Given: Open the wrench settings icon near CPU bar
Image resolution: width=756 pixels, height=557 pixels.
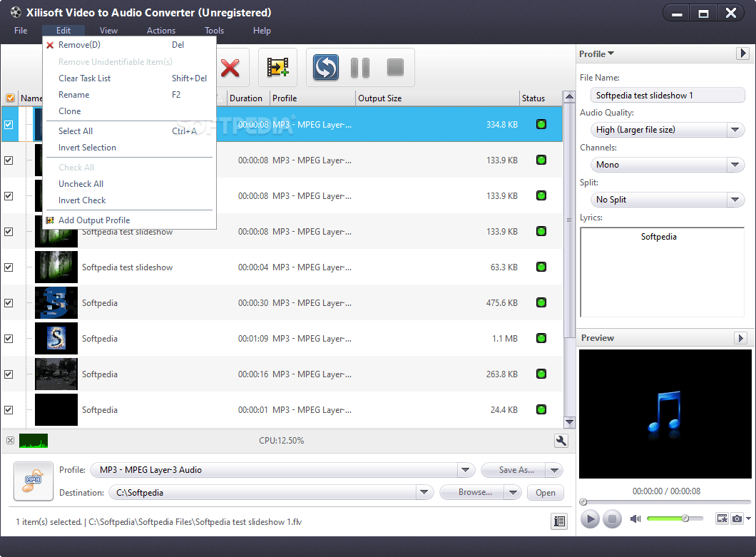Looking at the screenshot, I should point(561,441).
